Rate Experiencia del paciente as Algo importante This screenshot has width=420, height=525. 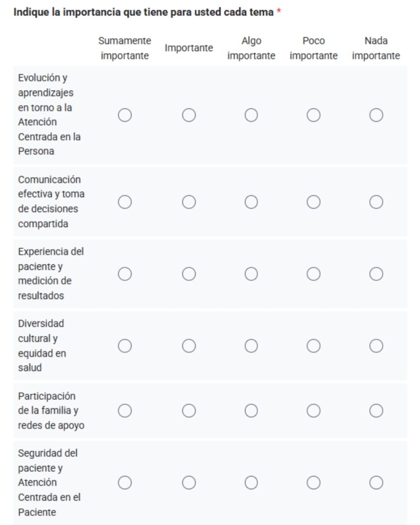[x=251, y=274]
